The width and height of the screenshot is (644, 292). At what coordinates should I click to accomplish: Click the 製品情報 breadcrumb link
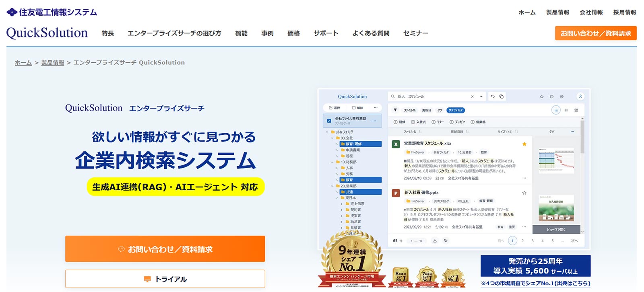click(53, 62)
